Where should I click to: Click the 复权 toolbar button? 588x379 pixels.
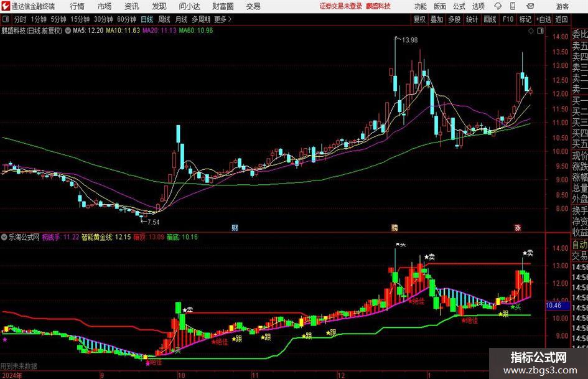[419, 19]
